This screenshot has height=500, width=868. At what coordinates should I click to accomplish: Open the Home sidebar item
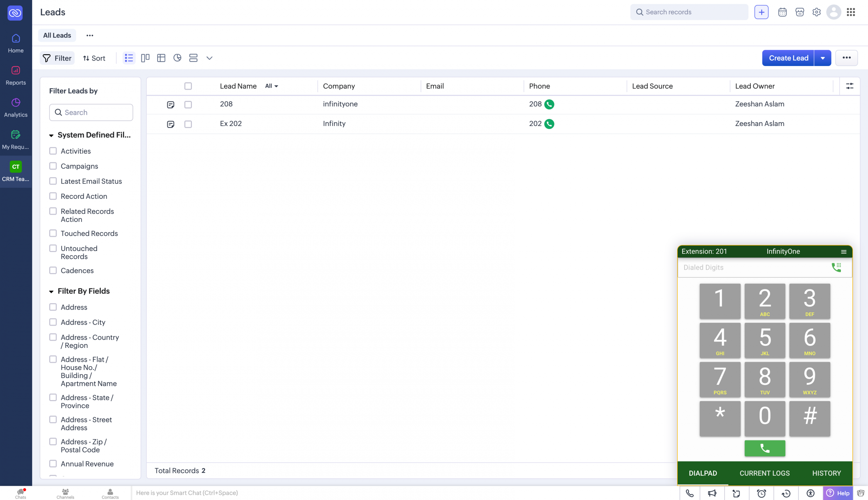(16, 43)
